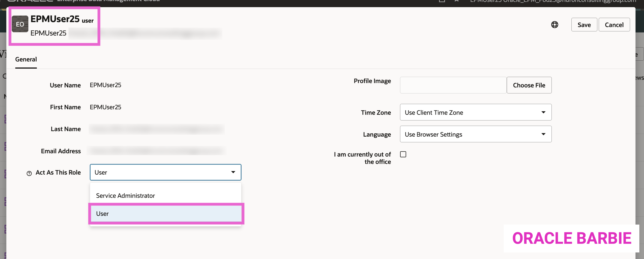
Task: Click Choose File for the profile image
Action: (529, 85)
